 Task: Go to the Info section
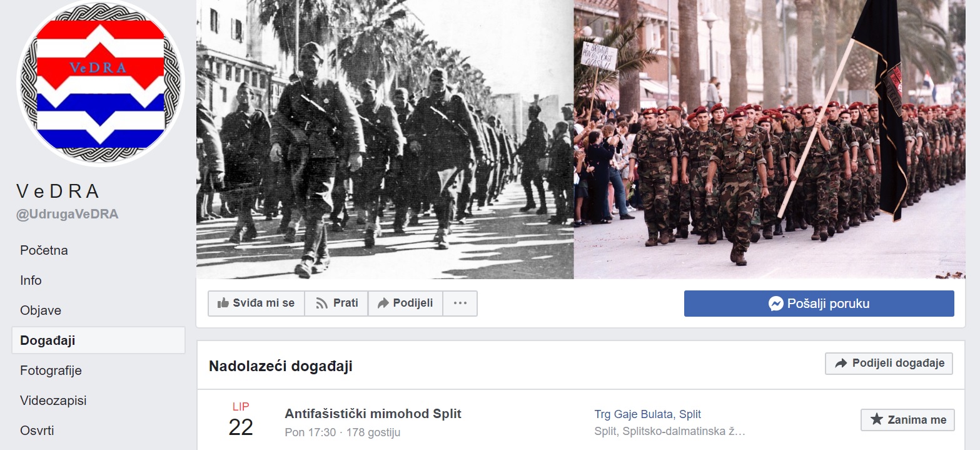click(31, 280)
